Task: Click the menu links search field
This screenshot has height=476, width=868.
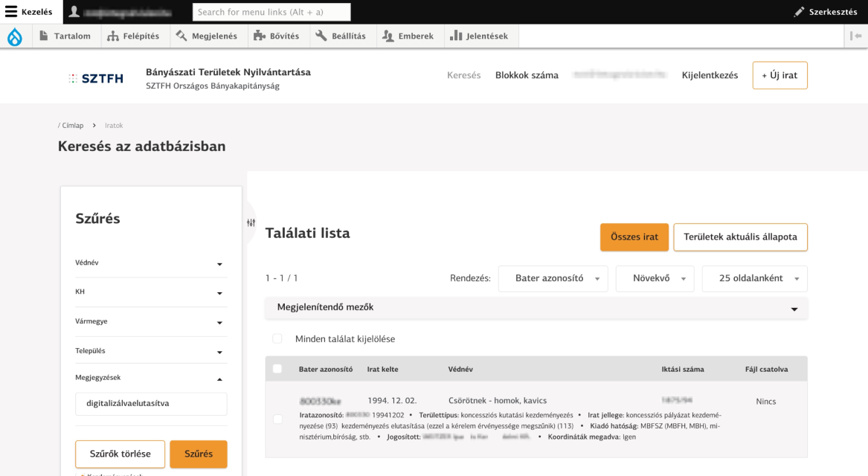Action: click(x=271, y=11)
